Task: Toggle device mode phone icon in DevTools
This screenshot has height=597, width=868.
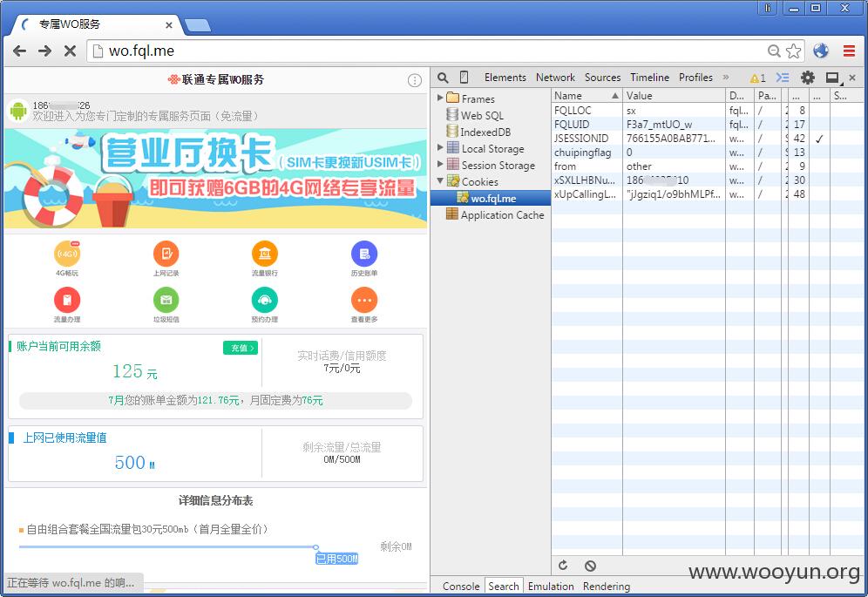Action: (464, 78)
